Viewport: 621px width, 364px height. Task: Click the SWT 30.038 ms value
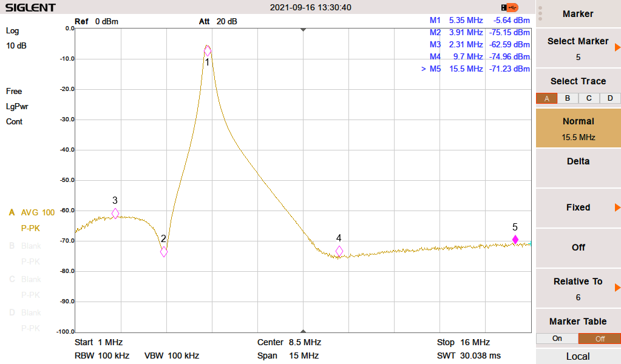click(x=469, y=356)
